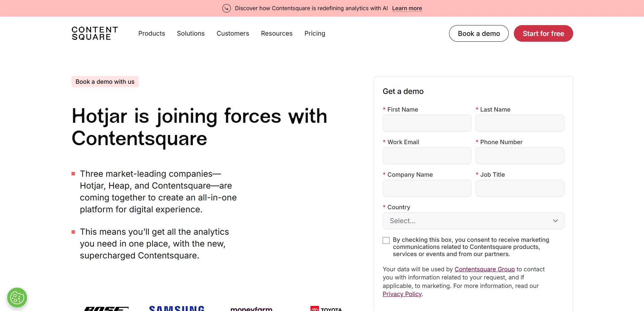Open the Products menu
The width and height of the screenshot is (644, 311).
(x=152, y=33)
